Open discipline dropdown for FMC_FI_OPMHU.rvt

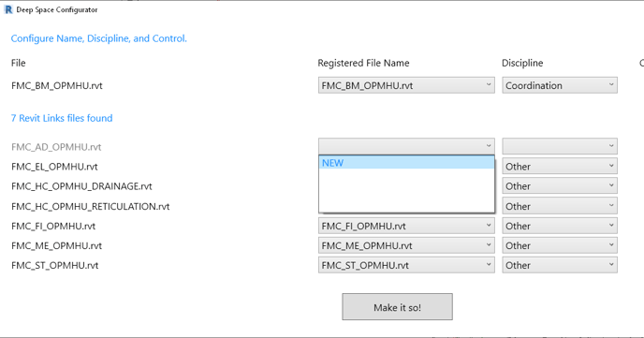(560, 226)
